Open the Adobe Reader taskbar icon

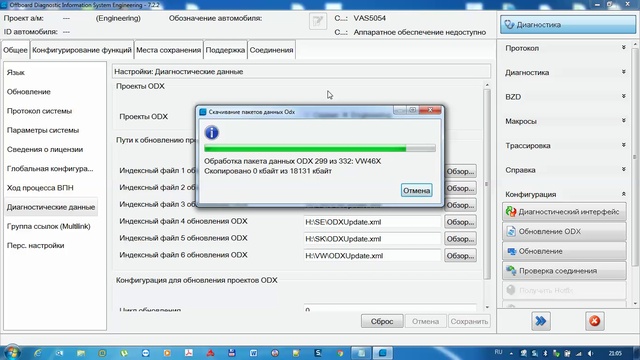point(189,353)
